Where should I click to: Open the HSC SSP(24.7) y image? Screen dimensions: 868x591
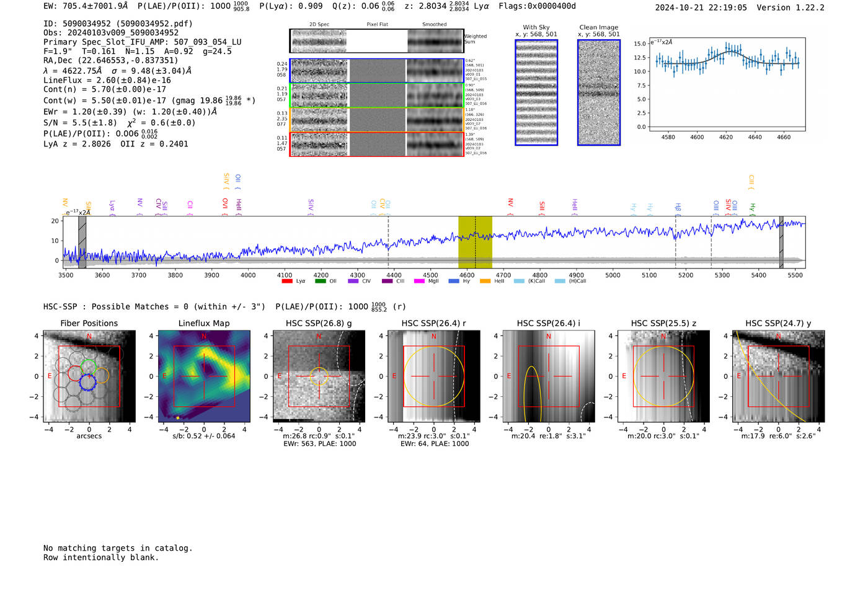pos(779,376)
